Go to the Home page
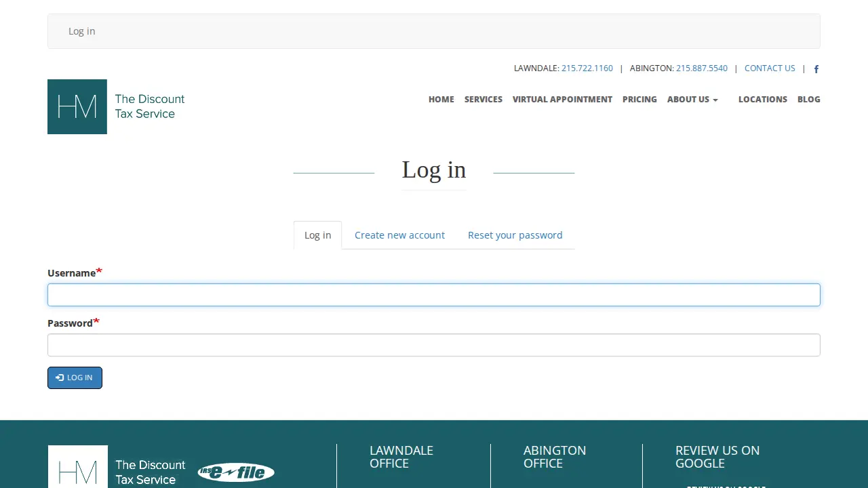 click(x=441, y=100)
